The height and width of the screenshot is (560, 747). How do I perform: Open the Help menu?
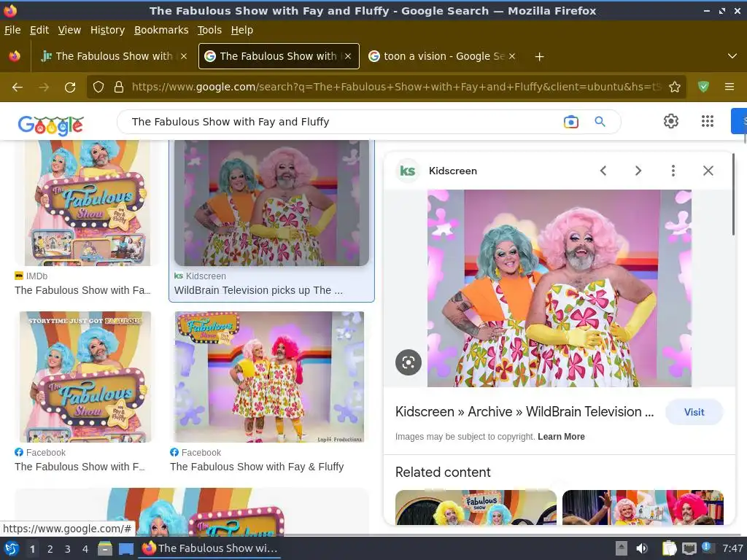[x=241, y=30]
